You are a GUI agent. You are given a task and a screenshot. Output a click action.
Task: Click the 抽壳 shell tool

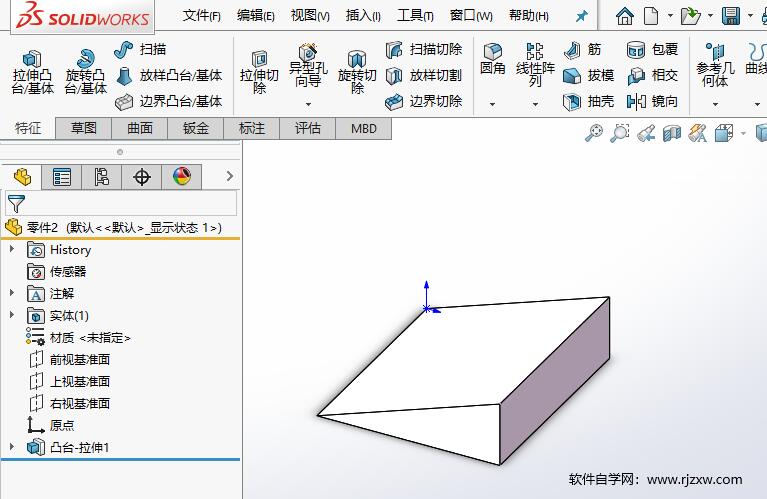[x=588, y=101]
